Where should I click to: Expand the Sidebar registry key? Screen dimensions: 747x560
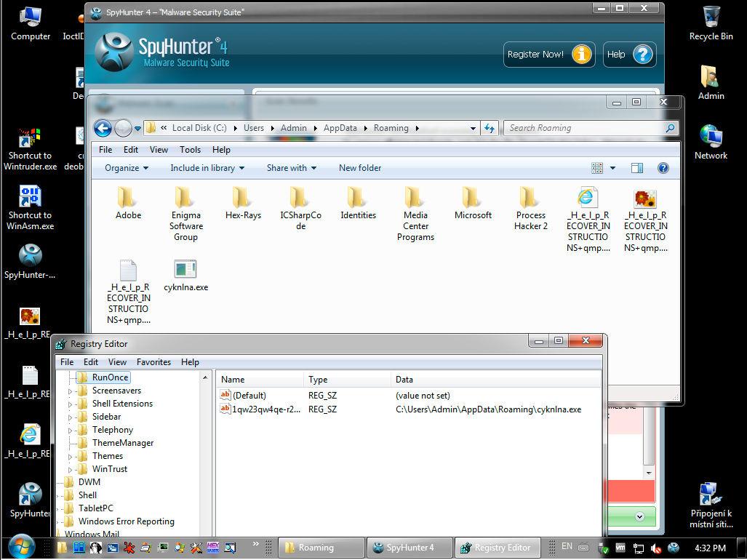point(70,417)
